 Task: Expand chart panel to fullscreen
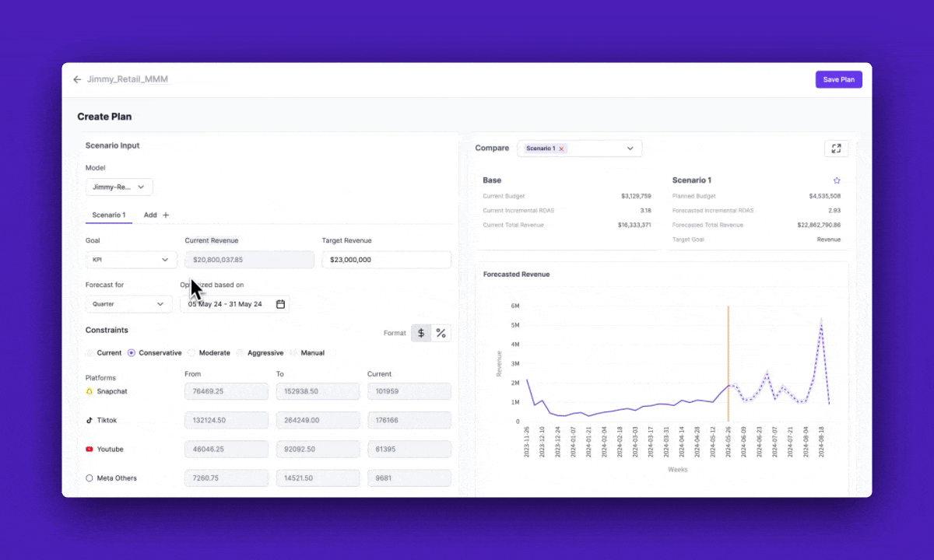(836, 149)
